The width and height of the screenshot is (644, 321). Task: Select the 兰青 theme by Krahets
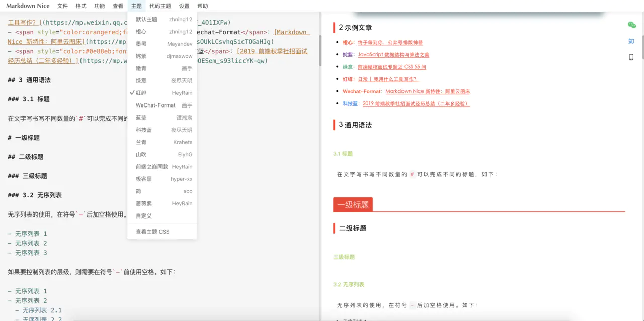(162, 142)
